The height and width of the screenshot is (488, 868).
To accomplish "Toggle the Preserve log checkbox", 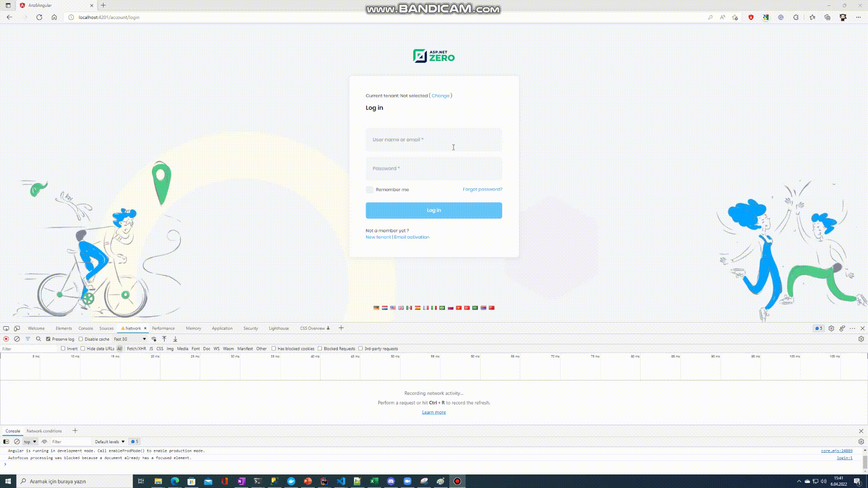I will [48, 339].
